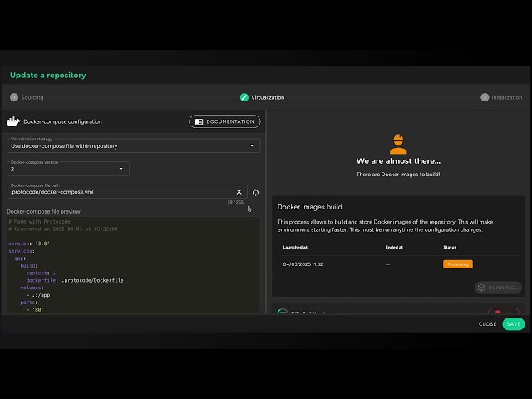Click the worker helmet icon
This screenshot has width=532, height=399.
coord(398,144)
